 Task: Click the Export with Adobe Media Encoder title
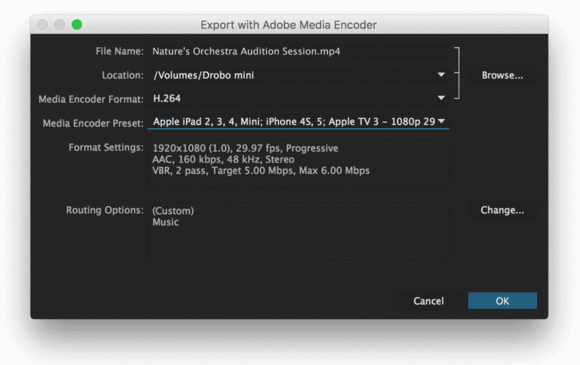pos(289,25)
